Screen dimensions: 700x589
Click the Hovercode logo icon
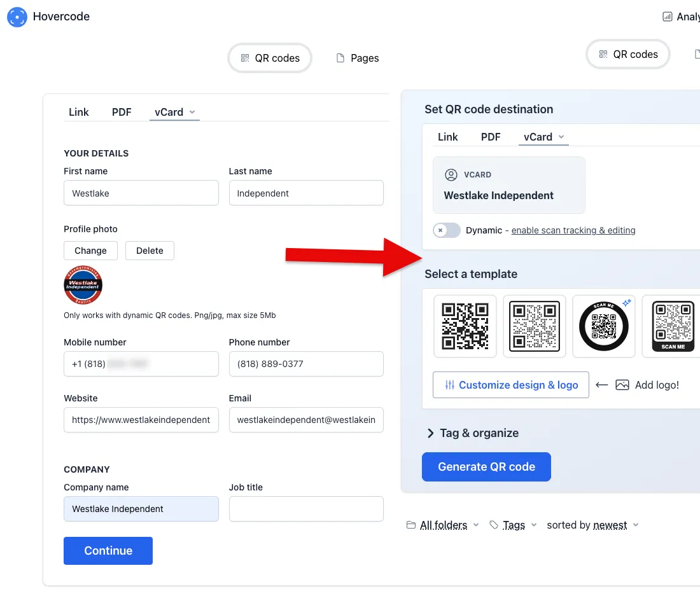(x=17, y=17)
